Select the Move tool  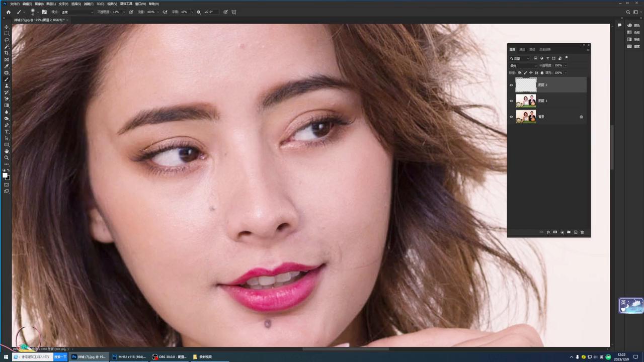point(7,27)
